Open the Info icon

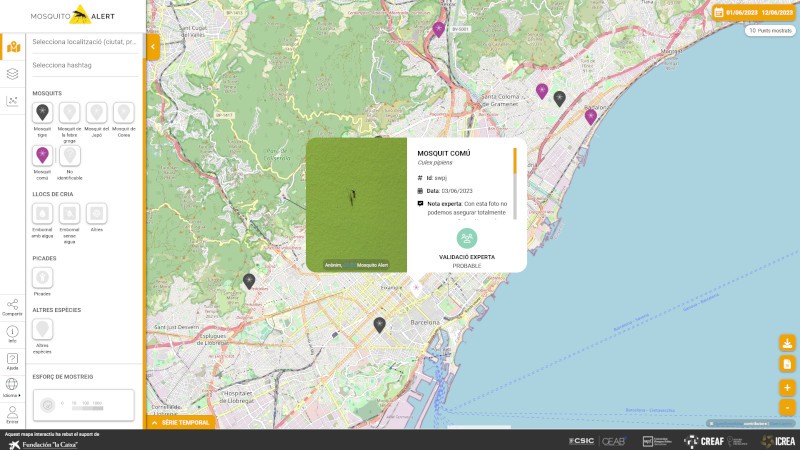click(x=12, y=334)
